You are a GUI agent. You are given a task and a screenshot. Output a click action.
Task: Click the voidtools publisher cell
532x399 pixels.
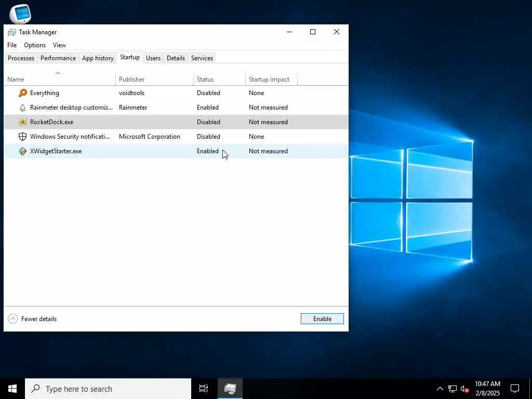[x=131, y=93]
